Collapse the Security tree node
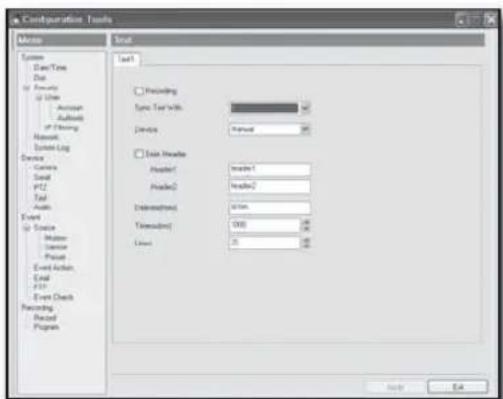 click(26, 88)
